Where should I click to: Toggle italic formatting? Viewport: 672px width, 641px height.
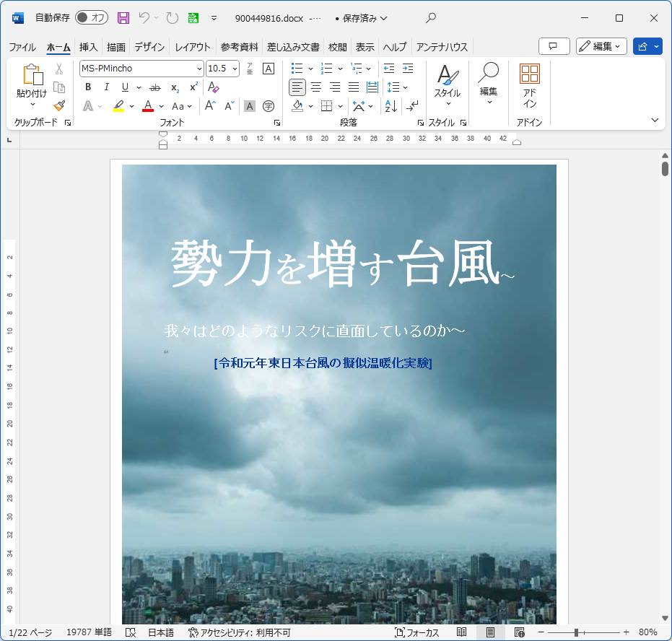click(107, 87)
